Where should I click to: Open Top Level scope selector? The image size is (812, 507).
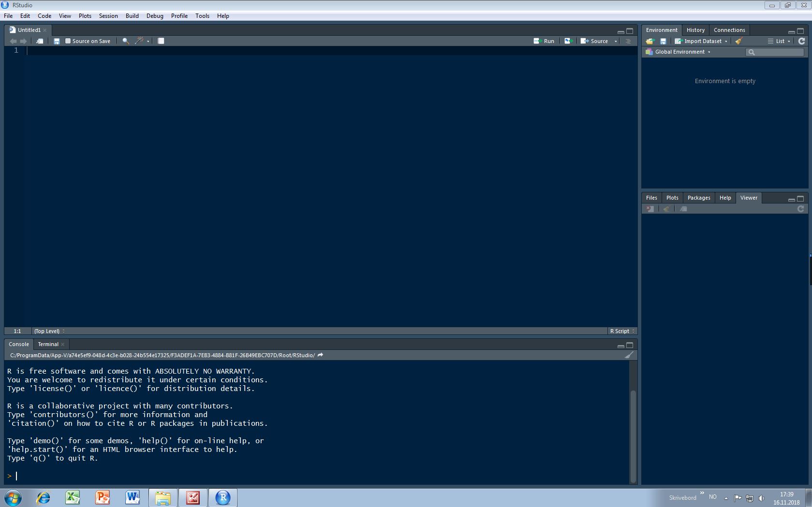point(49,331)
